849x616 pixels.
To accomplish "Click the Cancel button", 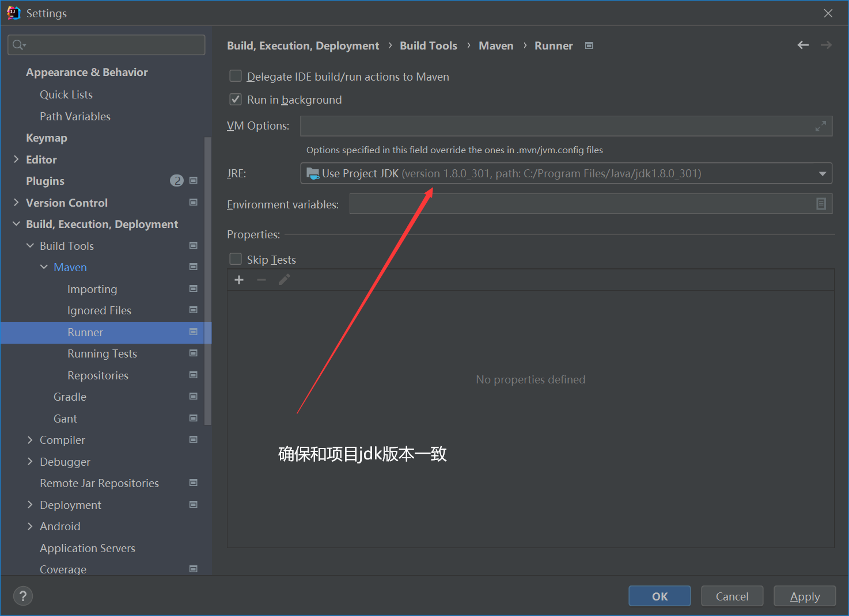I will point(732,596).
